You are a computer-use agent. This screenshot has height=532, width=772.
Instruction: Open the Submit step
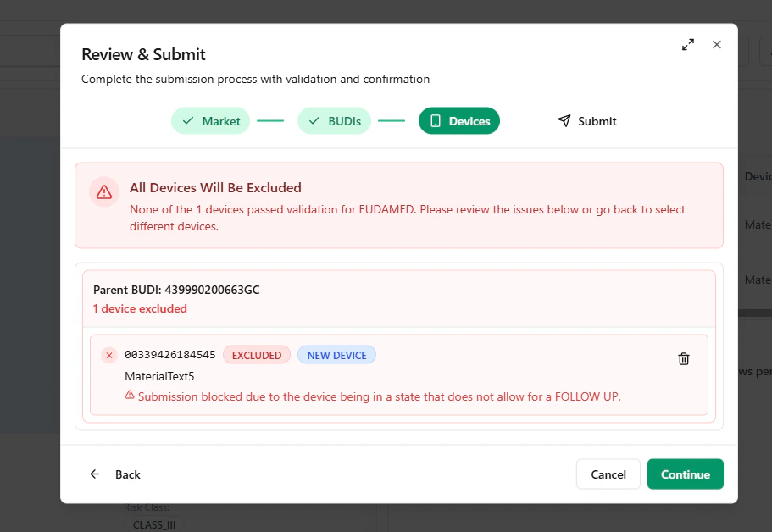587,121
